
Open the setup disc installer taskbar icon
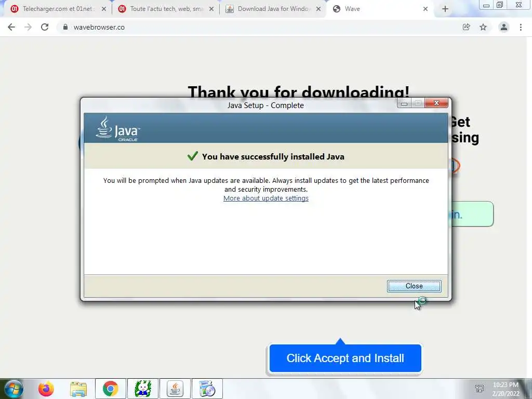click(x=207, y=389)
